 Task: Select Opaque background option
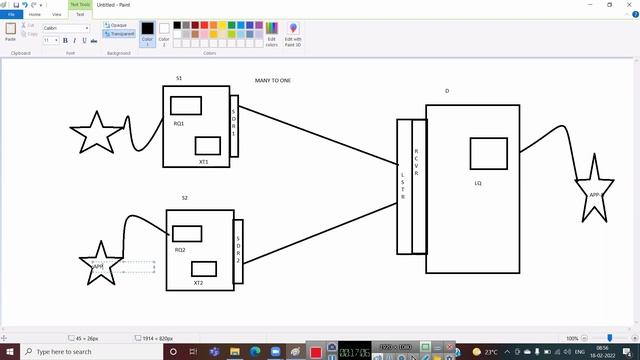[116, 25]
